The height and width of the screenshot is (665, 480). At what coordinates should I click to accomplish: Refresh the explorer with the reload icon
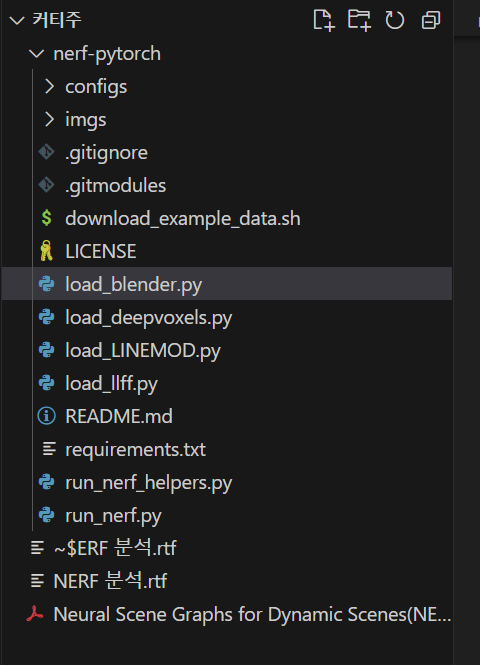point(394,20)
